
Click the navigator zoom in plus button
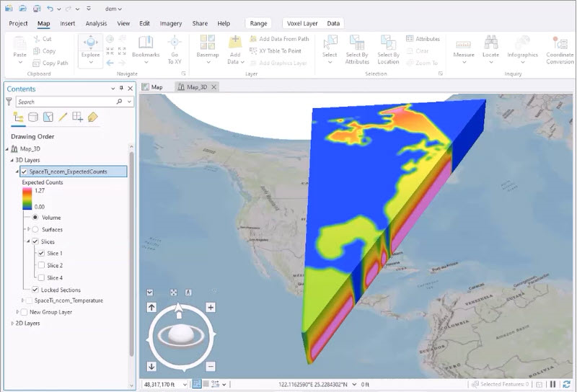[x=211, y=308]
